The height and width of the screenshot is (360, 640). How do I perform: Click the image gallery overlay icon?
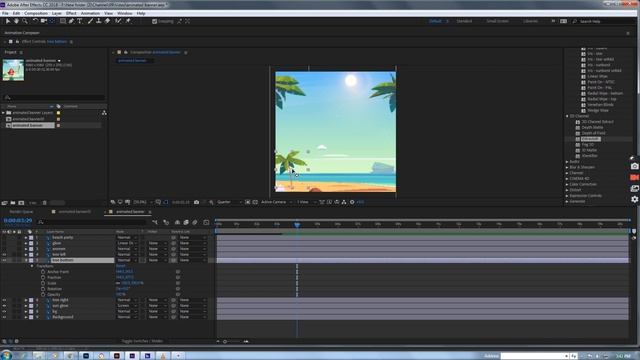[634, 189]
